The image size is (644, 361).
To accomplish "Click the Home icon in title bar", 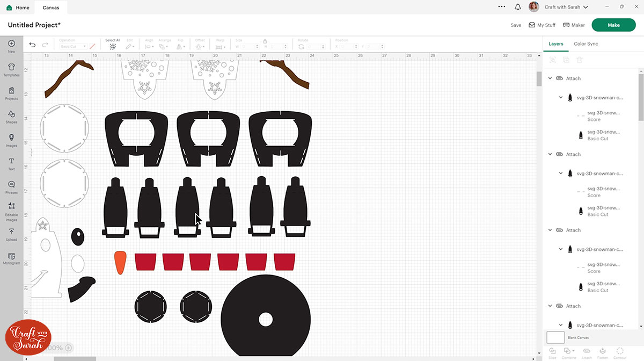I will point(10,8).
